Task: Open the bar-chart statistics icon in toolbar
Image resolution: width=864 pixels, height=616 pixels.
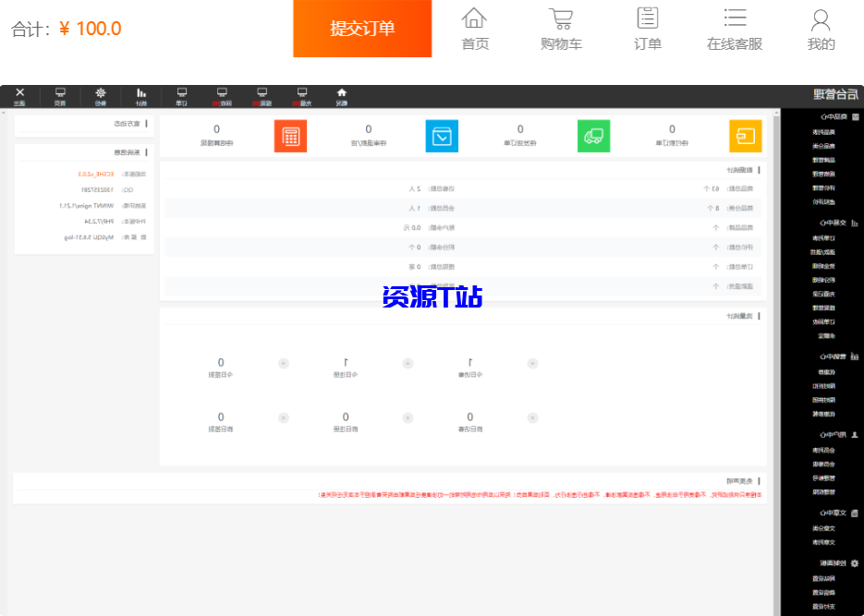Action: pyautogui.click(x=141, y=96)
